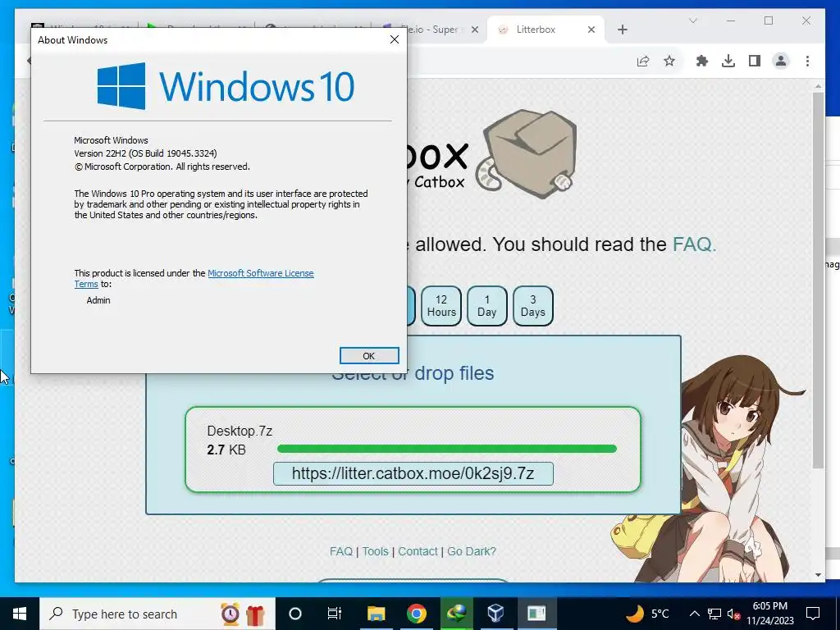Open the Chrome profile avatar
This screenshot has height=630, width=840.
pos(781,61)
